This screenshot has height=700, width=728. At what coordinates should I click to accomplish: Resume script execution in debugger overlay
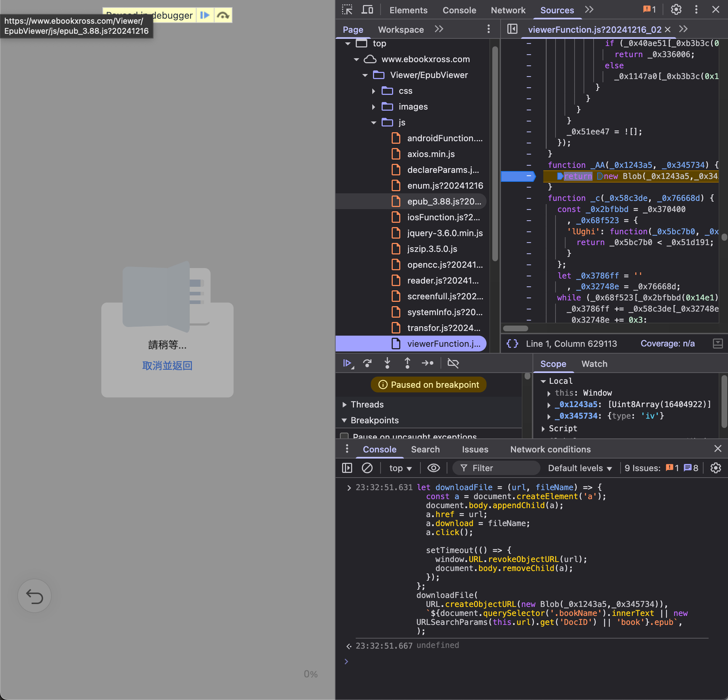(x=205, y=15)
